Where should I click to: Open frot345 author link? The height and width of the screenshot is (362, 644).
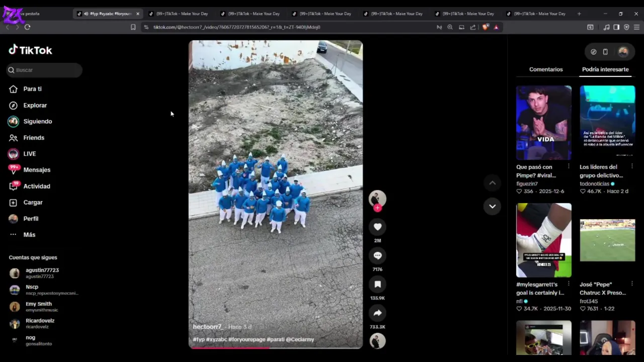589,302
